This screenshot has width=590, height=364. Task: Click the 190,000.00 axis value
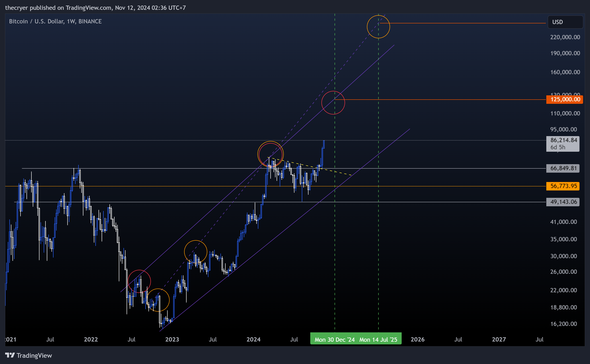[565, 53]
